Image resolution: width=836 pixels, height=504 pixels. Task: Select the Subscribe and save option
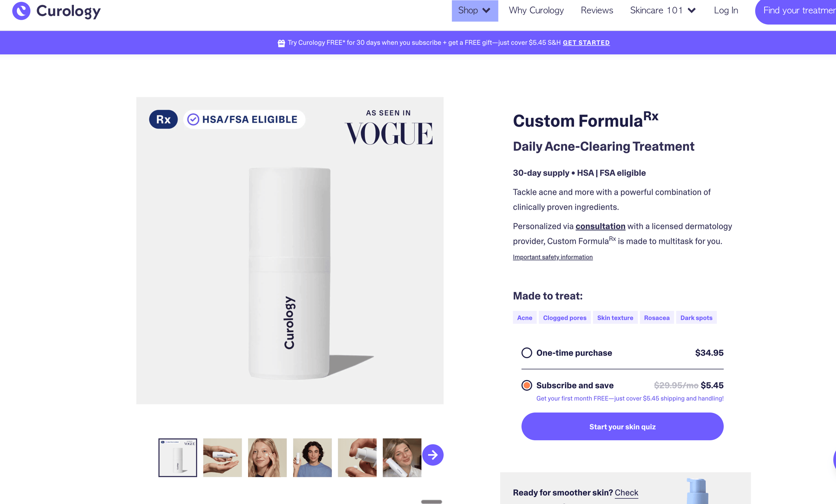tap(527, 385)
